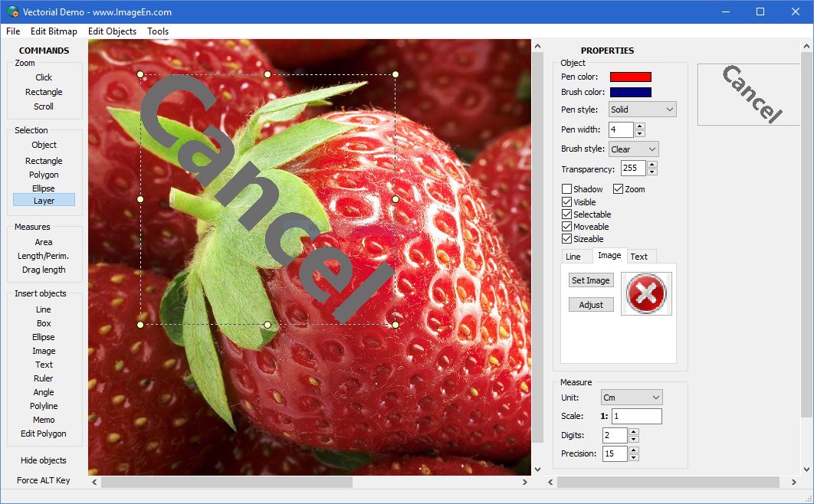Open the Brush style dropdown
This screenshot has height=504, width=814.
click(633, 149)
